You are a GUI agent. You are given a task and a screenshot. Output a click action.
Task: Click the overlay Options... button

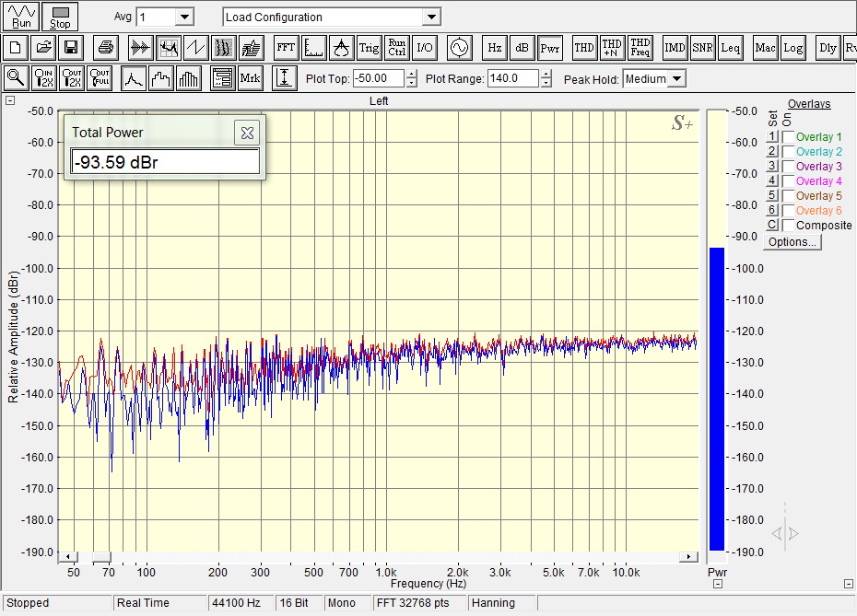792,242
